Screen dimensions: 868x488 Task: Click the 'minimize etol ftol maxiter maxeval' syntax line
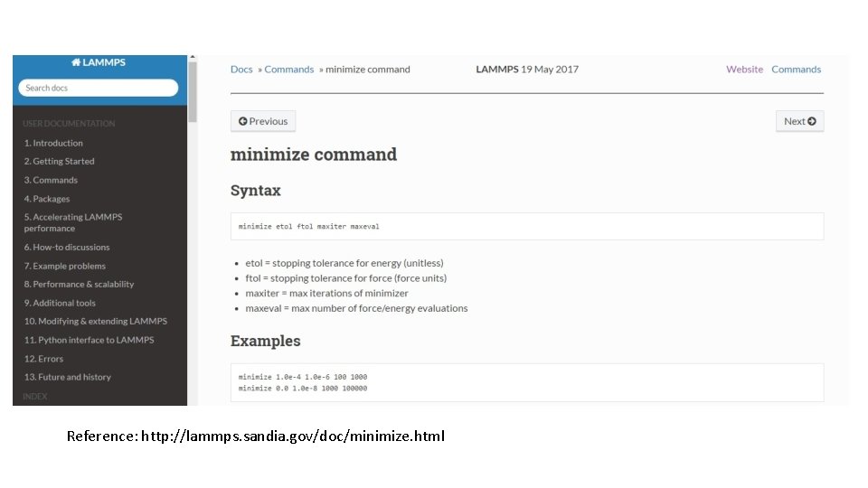pyautogui.click(x=309, y=226)
